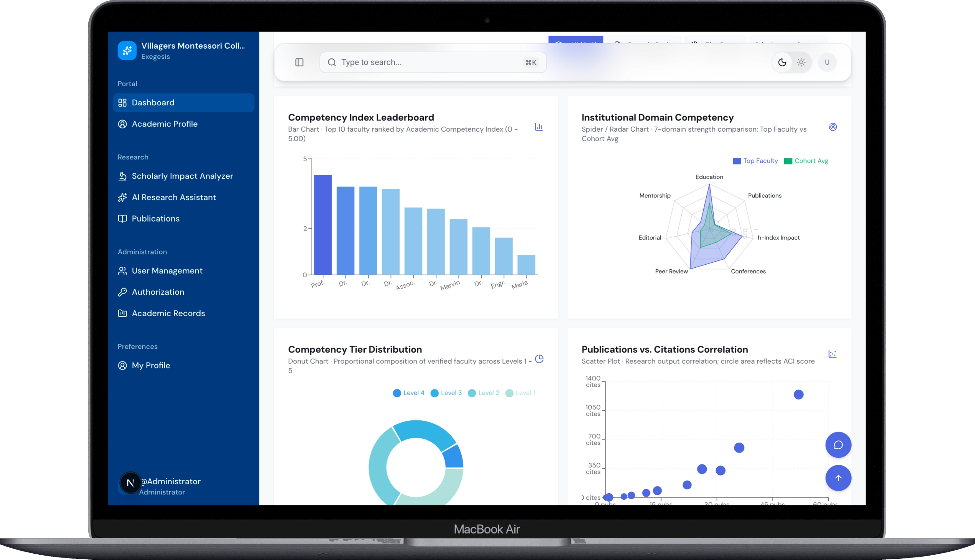
Task: Click the Villagers Montessori College logo icon
Action: [127, 51]
